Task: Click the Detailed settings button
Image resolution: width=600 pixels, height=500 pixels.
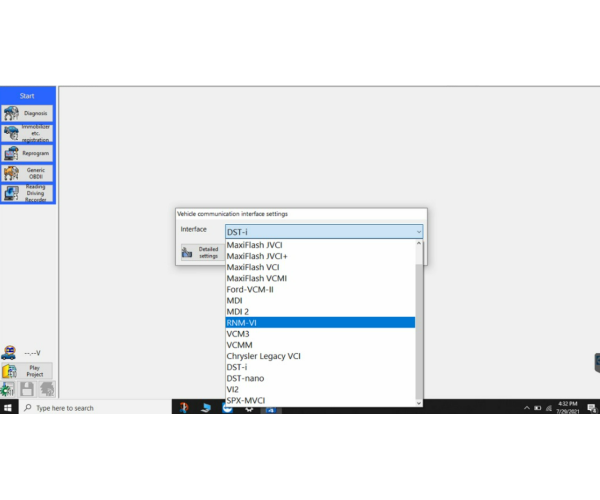Action: (x=203, y=252)
